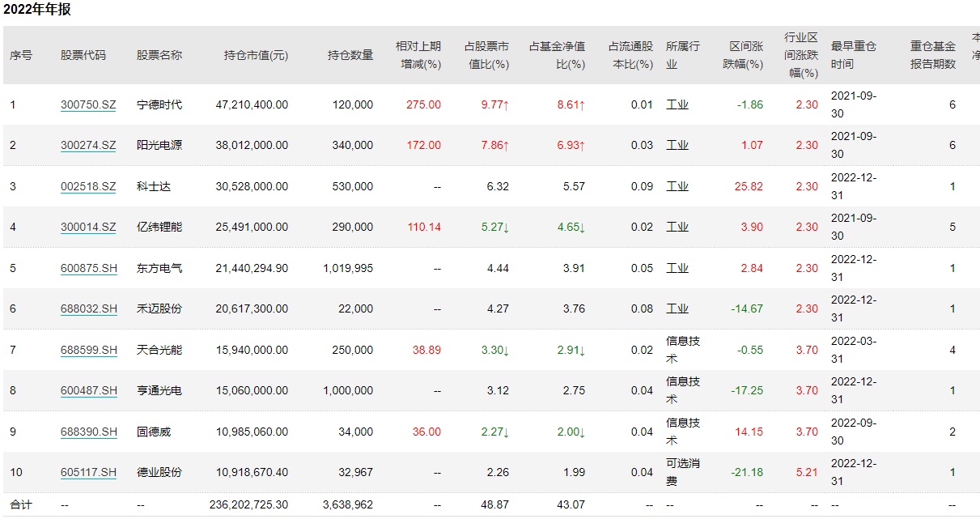Click the 序号 column header

pos(21,55)
